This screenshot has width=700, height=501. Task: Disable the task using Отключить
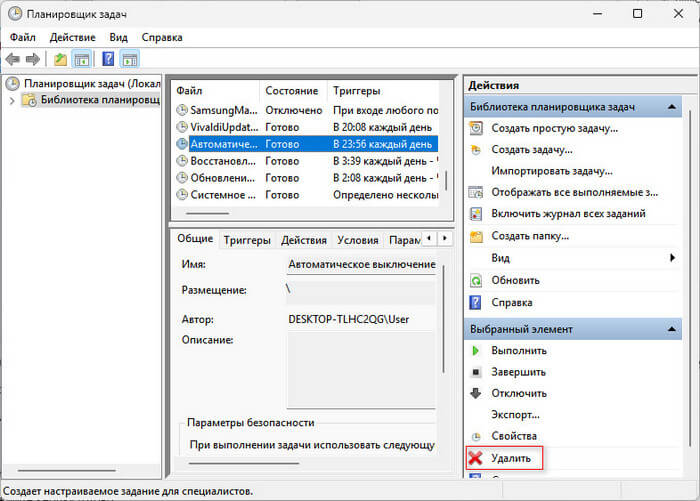pyautogui.click(x=518, y=393)
